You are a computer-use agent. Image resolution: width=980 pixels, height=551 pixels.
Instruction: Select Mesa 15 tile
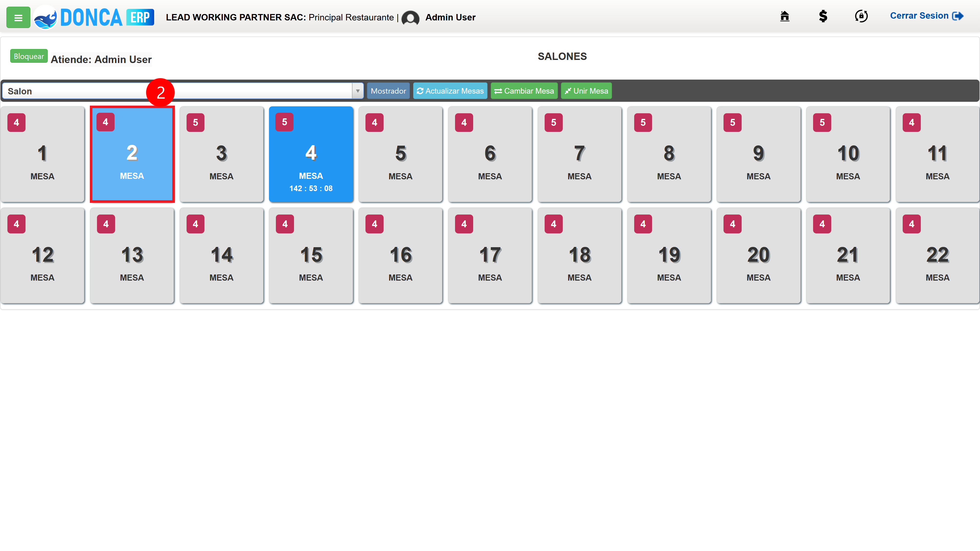pyautogui.click(x=311, y=256)
